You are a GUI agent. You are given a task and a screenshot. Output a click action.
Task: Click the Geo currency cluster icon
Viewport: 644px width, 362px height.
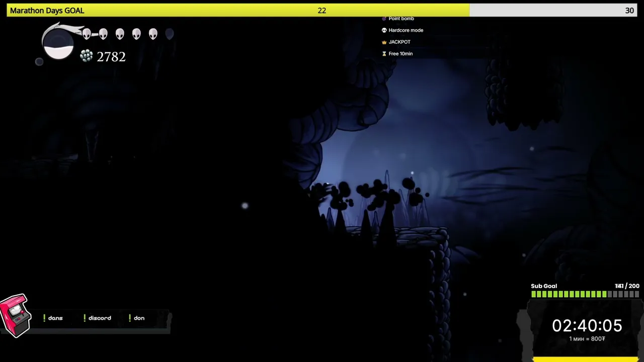[87, 56]
